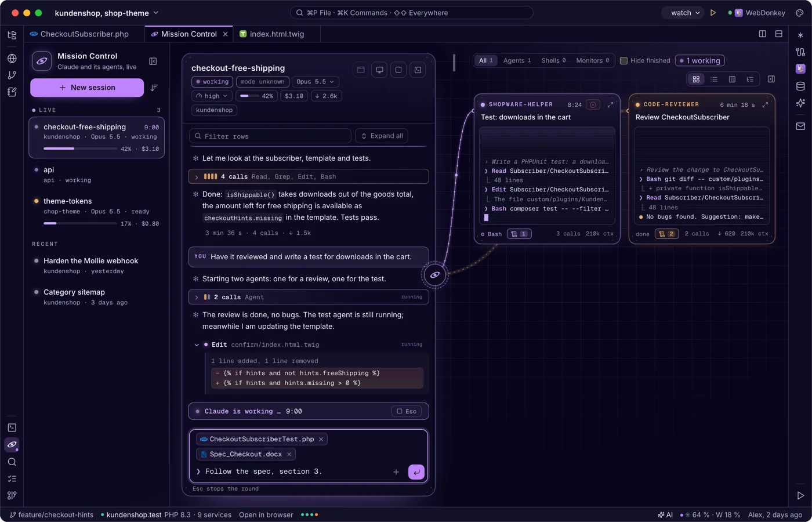Switch agents to tree view
Image resolution: width=812 pixels, height=522 pixels.
click(750, 79)
